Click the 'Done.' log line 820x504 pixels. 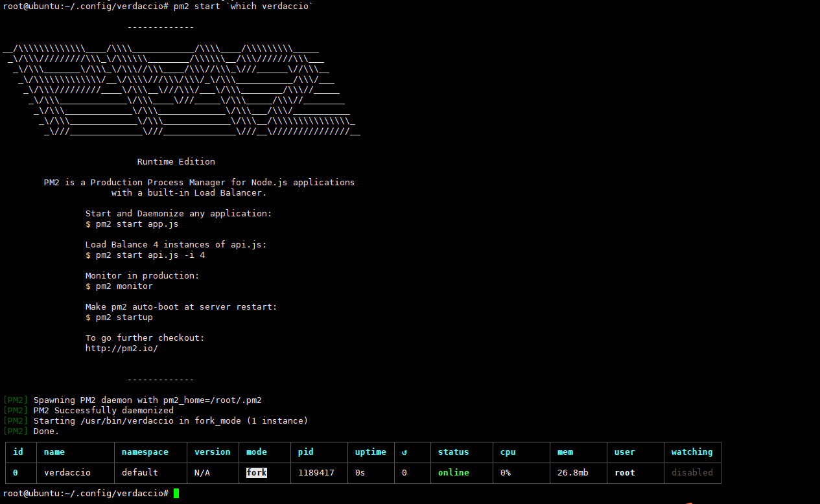click(x=46, y=431)
